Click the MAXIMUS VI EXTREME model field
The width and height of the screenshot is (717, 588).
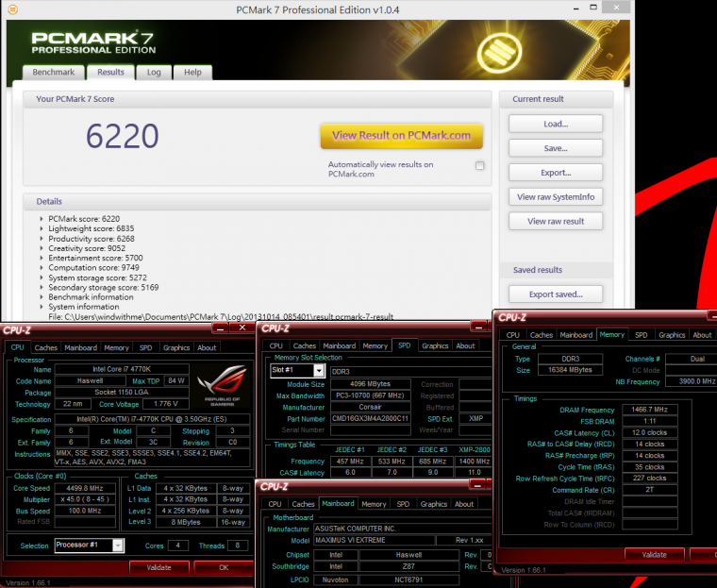pyautogui.click(x=374, y=540)
